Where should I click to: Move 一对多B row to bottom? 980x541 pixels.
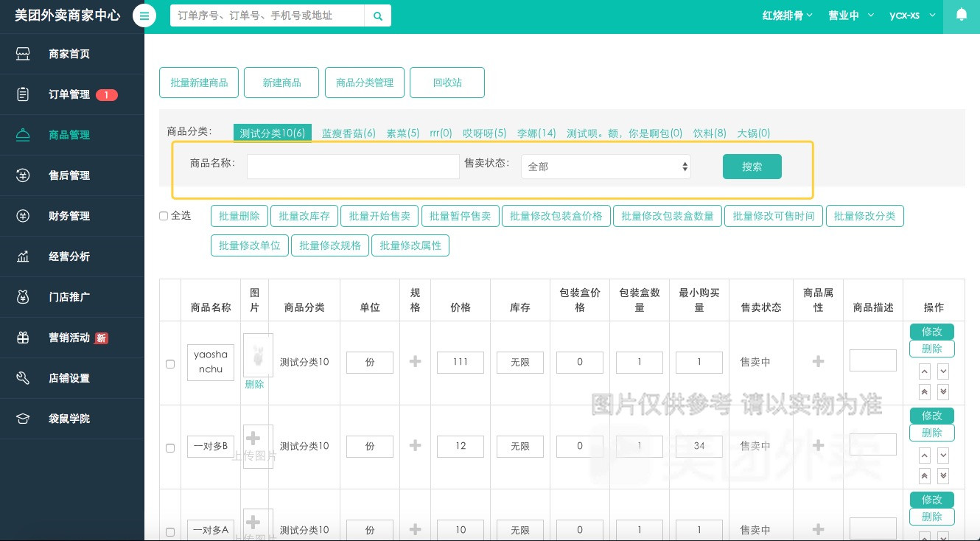point(942,476)
